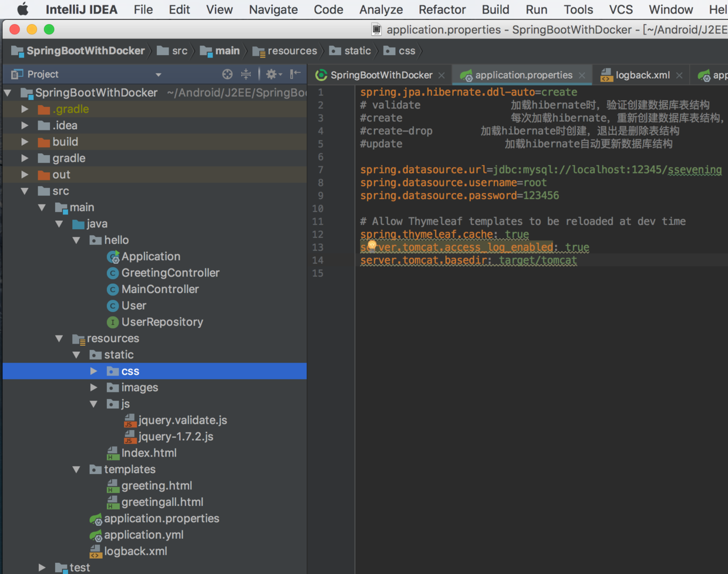Open the VCS menu
The width and height of the screenshot is (728, 574).
(621, 9)
